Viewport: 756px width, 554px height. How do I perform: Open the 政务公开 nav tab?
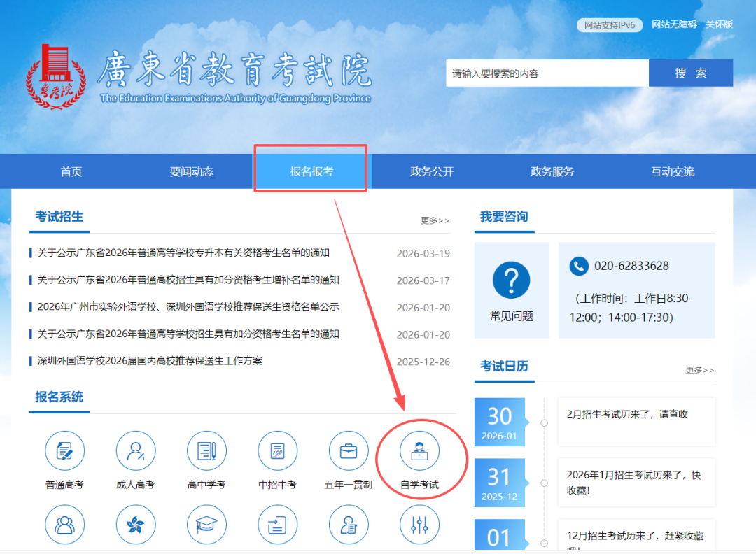(x=432, y=171)
